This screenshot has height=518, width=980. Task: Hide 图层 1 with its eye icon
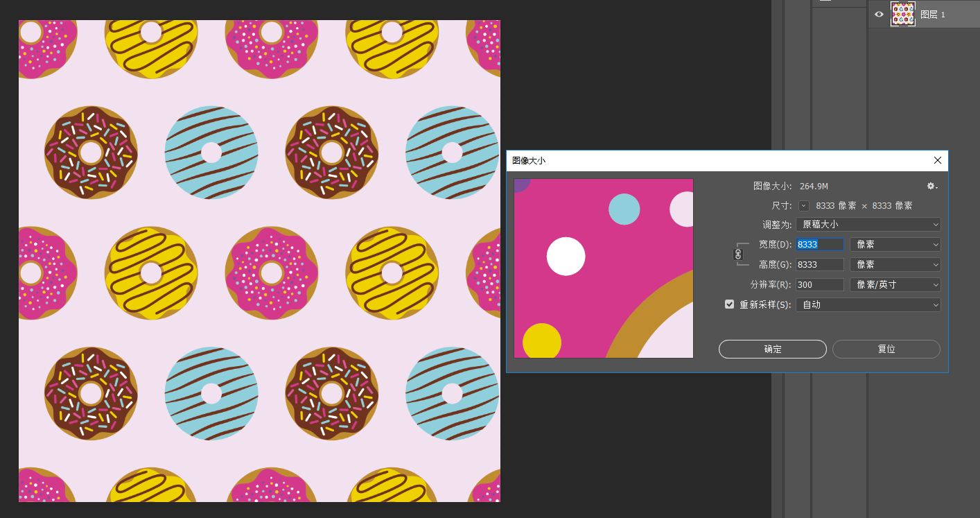(880, 14)
